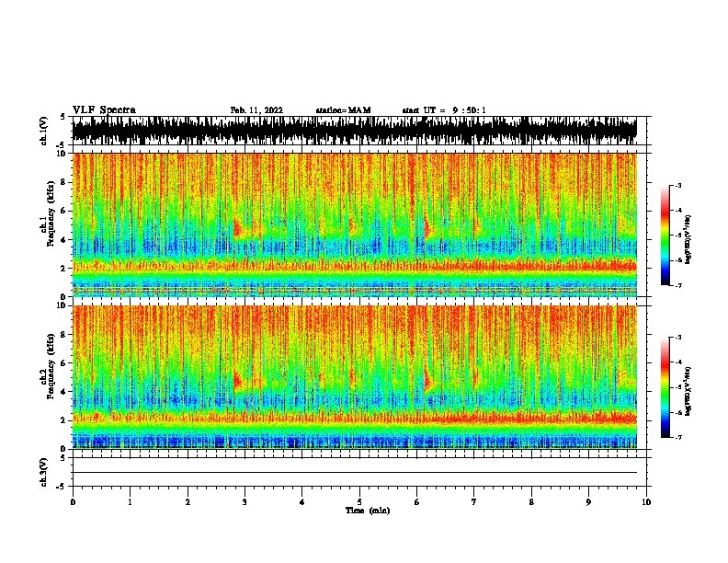The width and height of the screenshot is (728, 563).
Task: Click red burst near minute 3 in ch.1 spectrogram
Action: coord(238,229)
